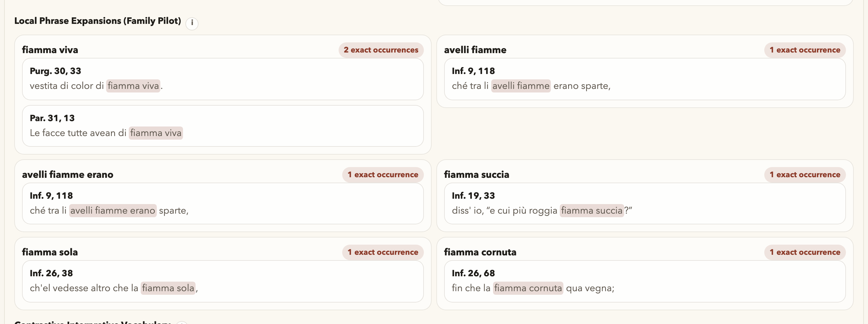Click highlighted "fiamma viva" in Par. 31 line
Screen dimensions: 868x324
pyautogui.click(x=156, y=133)
